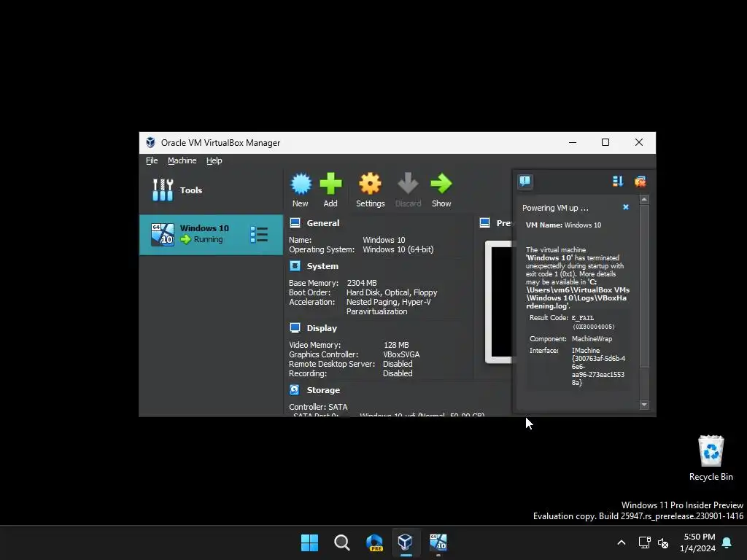Screen dimensions: 747x560
Task: Click the Storage section disk icon
Action: [295, 390]
